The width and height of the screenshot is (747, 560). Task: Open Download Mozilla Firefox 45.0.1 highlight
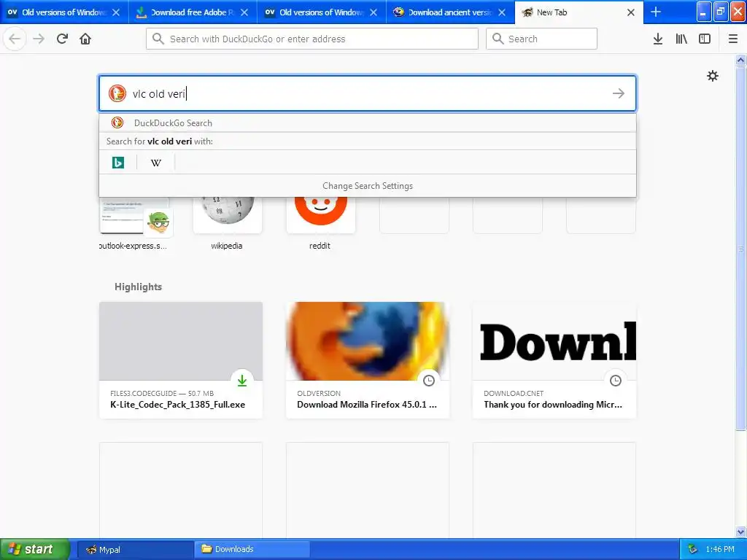[368, 360]
